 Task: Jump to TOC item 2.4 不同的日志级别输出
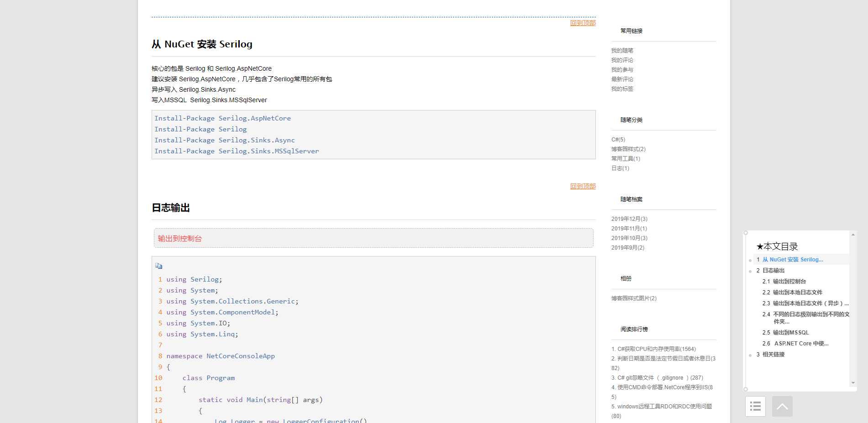pyautogui.click(x=811, y=318)
